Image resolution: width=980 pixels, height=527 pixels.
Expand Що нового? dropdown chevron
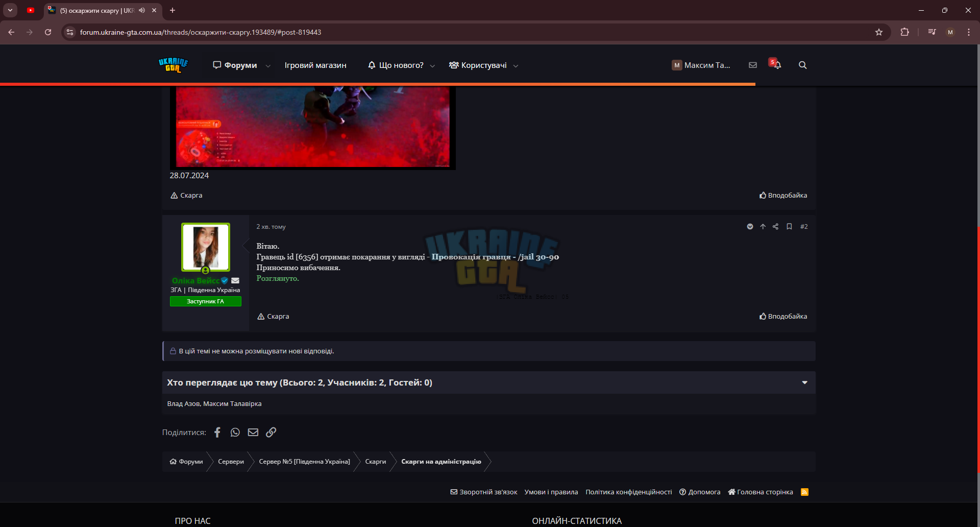pos(433,66)
